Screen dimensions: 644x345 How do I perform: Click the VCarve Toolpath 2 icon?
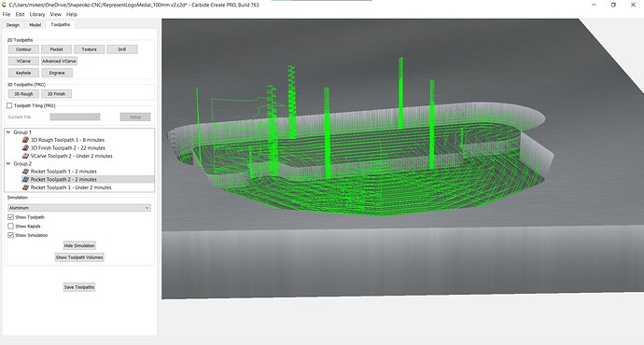click(25, 156)
